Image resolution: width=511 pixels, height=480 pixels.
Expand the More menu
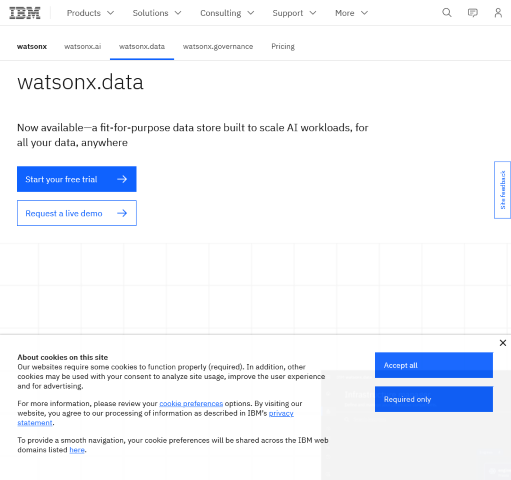coord(351,13)
